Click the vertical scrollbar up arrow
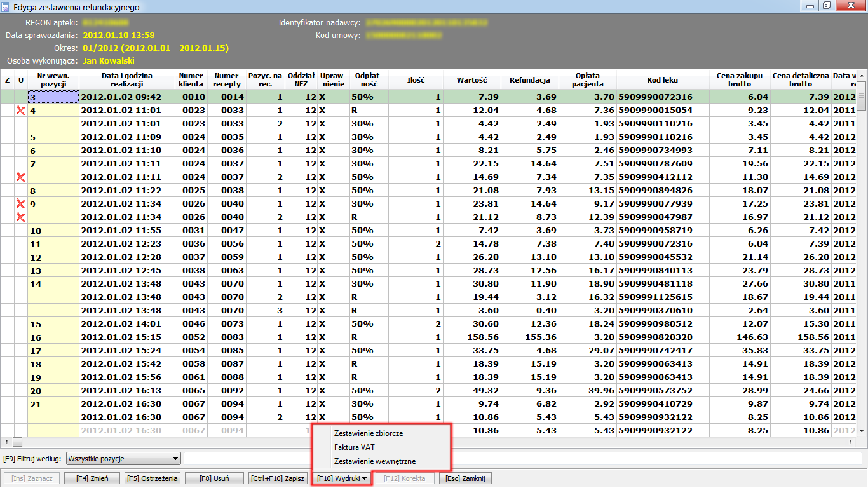 [862, 74]
